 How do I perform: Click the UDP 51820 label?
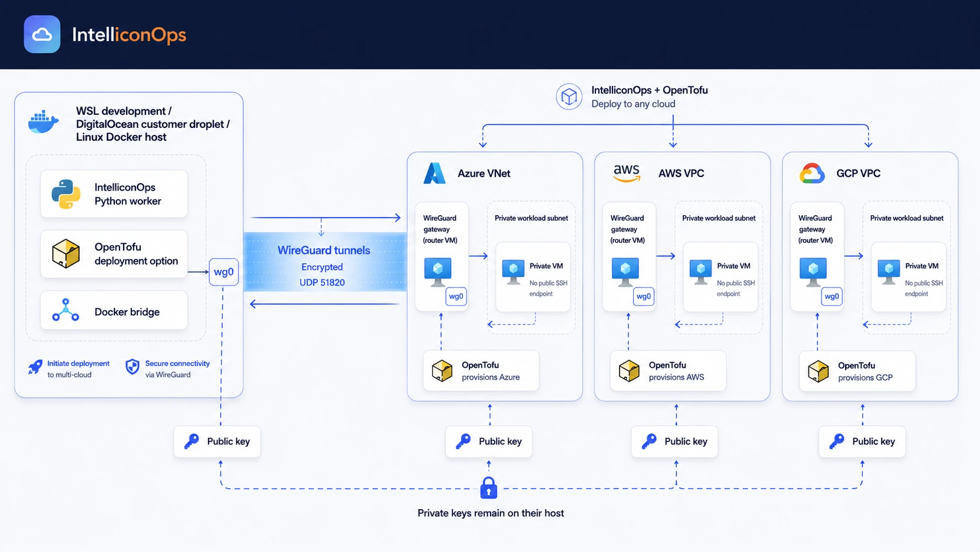322,282
